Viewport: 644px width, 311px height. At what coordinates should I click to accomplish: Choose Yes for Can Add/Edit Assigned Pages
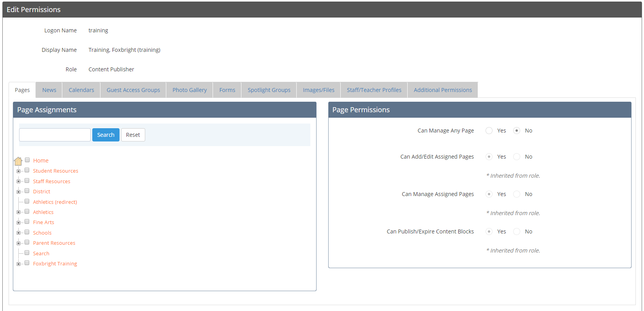pos(489,157)
